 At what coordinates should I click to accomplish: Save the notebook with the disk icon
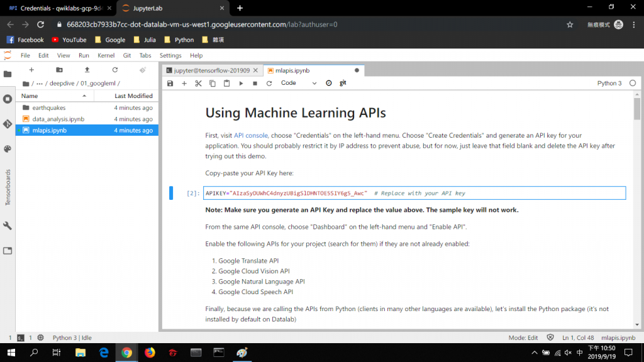[170, 84]
